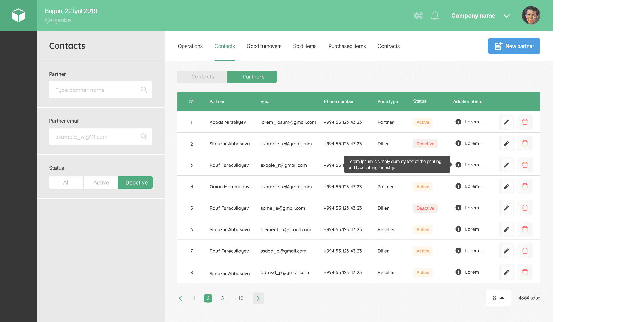Select the Active status filter toggle
Viewport: 644px width, 322px height.
tap(101, 182)
